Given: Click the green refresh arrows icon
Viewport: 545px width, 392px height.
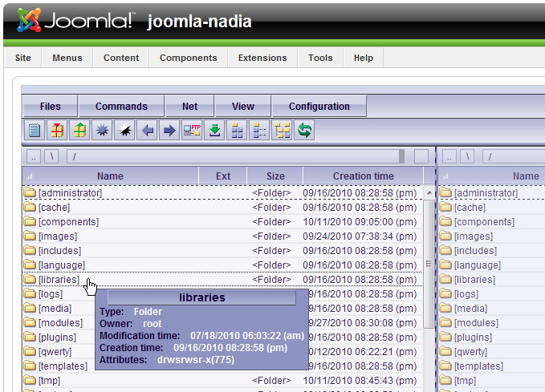Looking at the screenshot, I should pyautogui.click(x=304, y=131).
